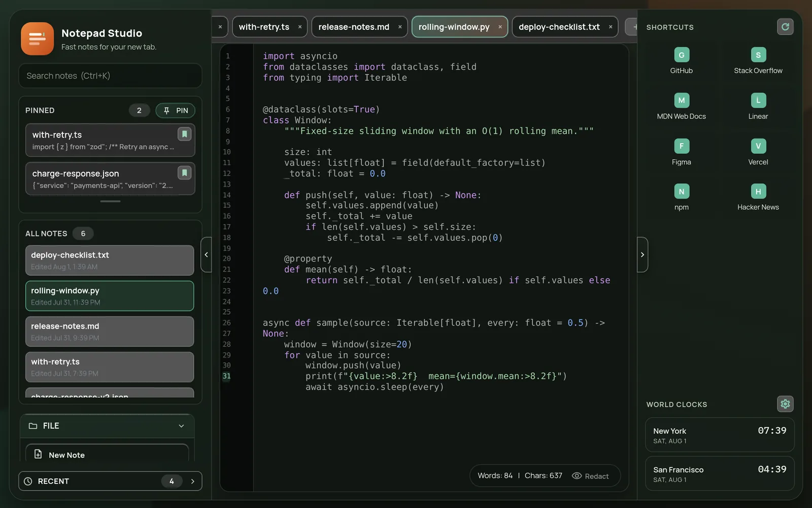Add a new tab with plus button
The width and height of the screenshot is (812, 508).
coord(632,27)
